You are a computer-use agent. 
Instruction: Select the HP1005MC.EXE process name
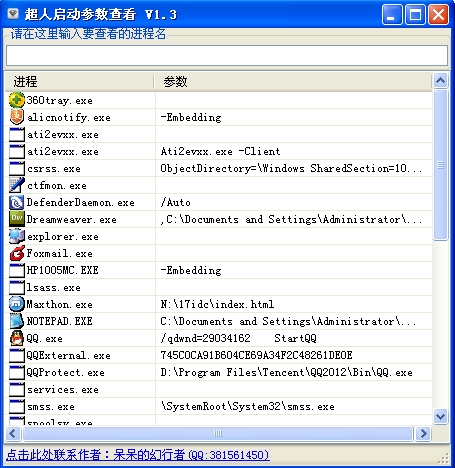[x=63, y=270]
